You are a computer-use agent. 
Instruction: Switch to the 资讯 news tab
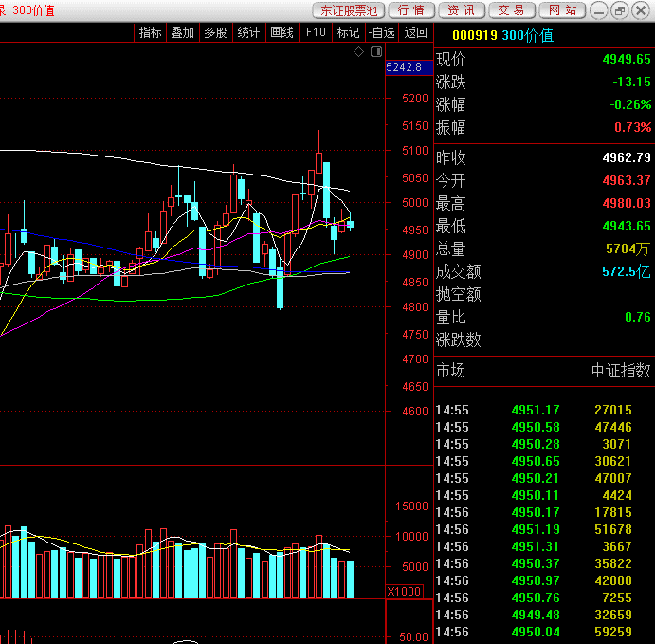coord(462,10)
